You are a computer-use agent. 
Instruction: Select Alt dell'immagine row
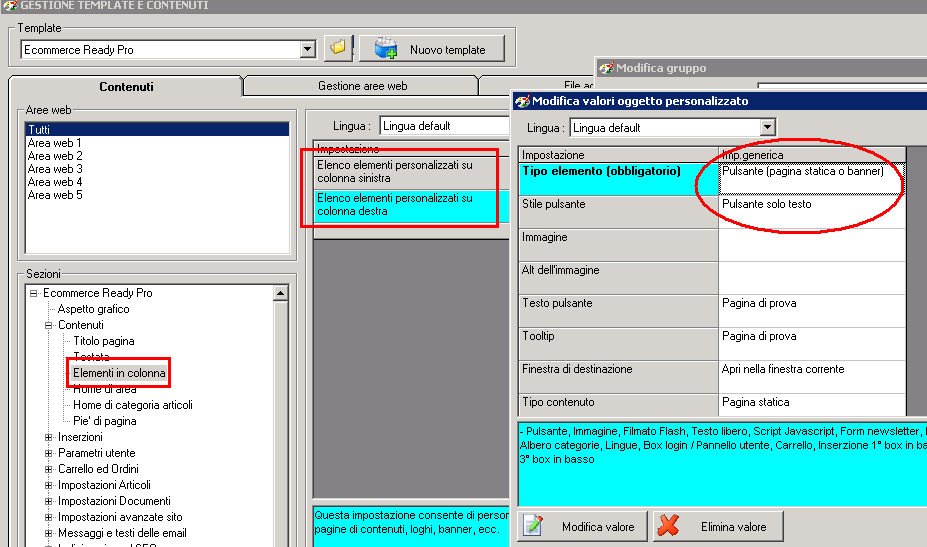(618, 279)
